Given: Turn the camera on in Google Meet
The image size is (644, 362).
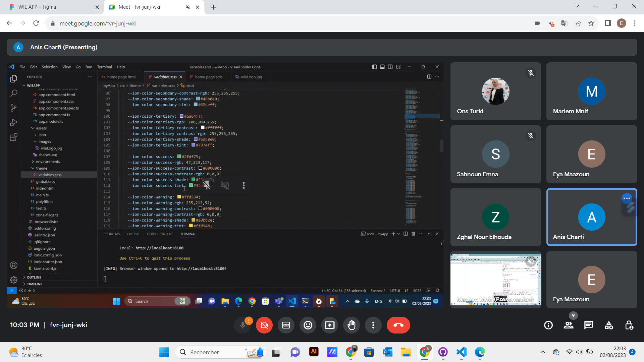Looking at the screenshot, I should pos(264,325).
